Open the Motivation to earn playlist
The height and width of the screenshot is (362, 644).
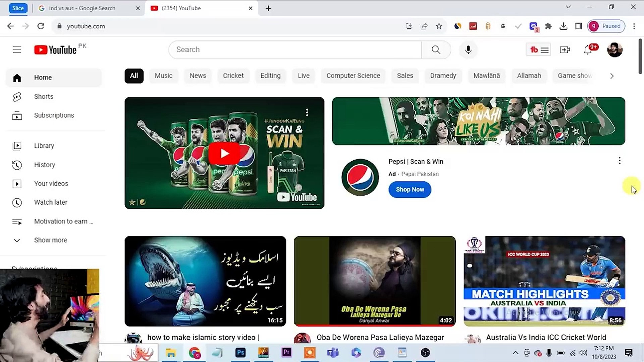click(x=54, y=221)
